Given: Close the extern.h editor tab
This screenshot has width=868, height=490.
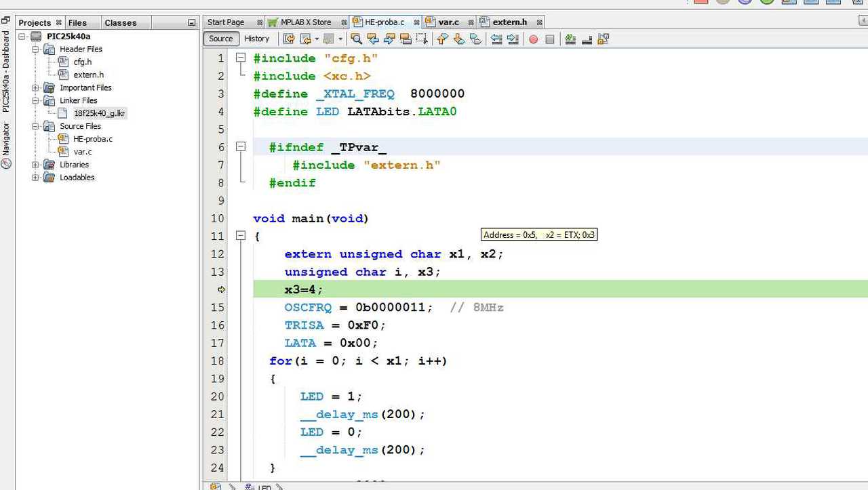Looking at the screenshot, I should coord(539,22).
